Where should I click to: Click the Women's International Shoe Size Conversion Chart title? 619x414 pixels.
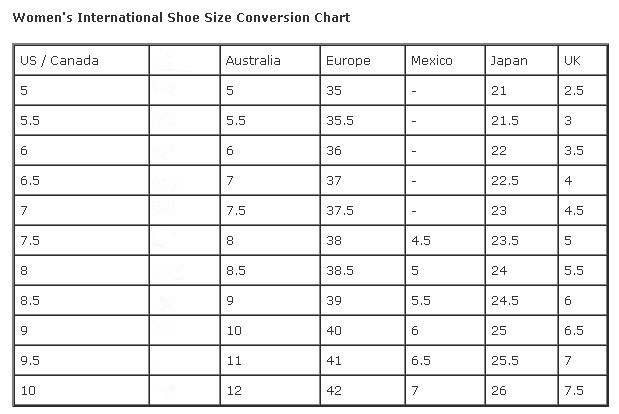pyautogui.click(x=181, y=18)
